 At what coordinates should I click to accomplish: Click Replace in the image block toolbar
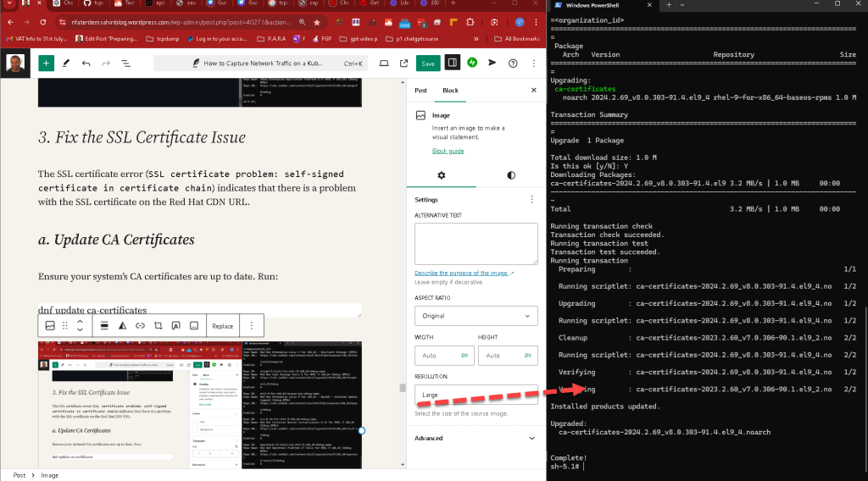tap(223, 326)
